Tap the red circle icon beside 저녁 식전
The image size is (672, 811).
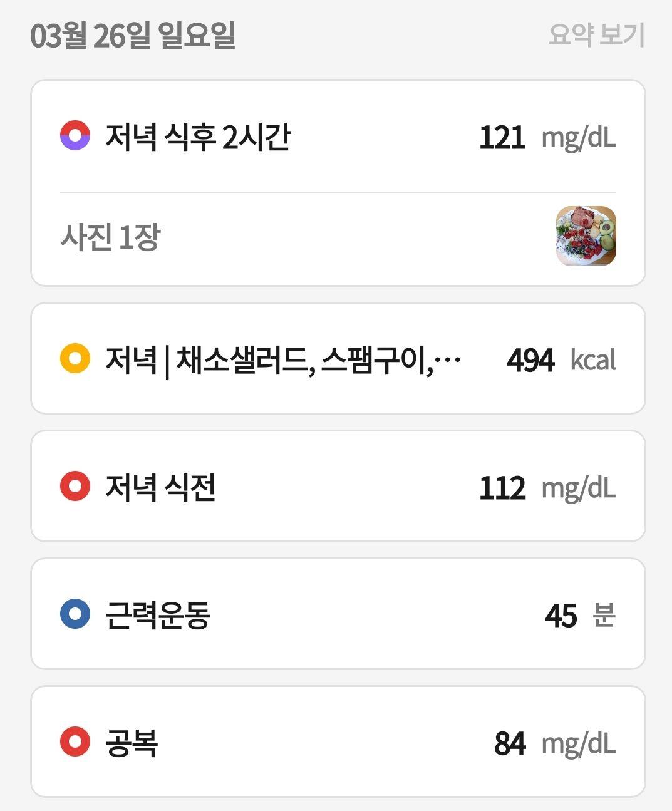point(75,487)
